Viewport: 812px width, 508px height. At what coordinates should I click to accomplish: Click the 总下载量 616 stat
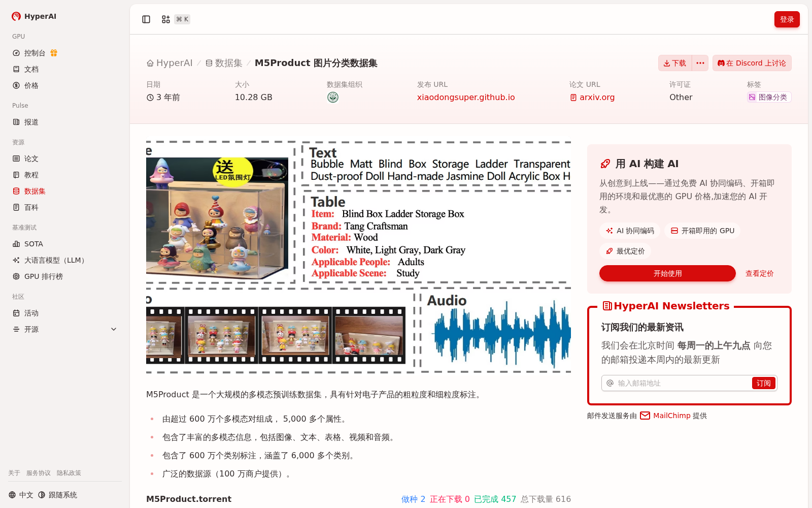point(546,499)
